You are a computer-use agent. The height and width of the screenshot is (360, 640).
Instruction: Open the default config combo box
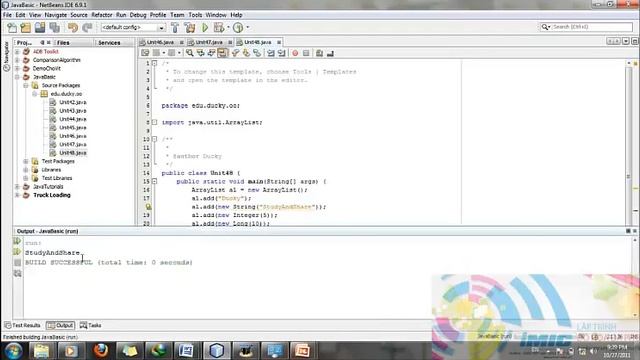133,27
